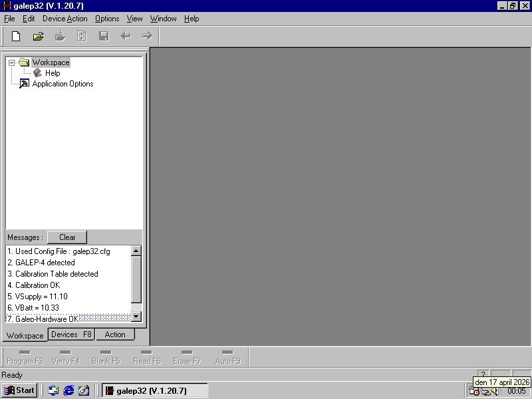Click the left arrow toolbar icon

(125, 36)
